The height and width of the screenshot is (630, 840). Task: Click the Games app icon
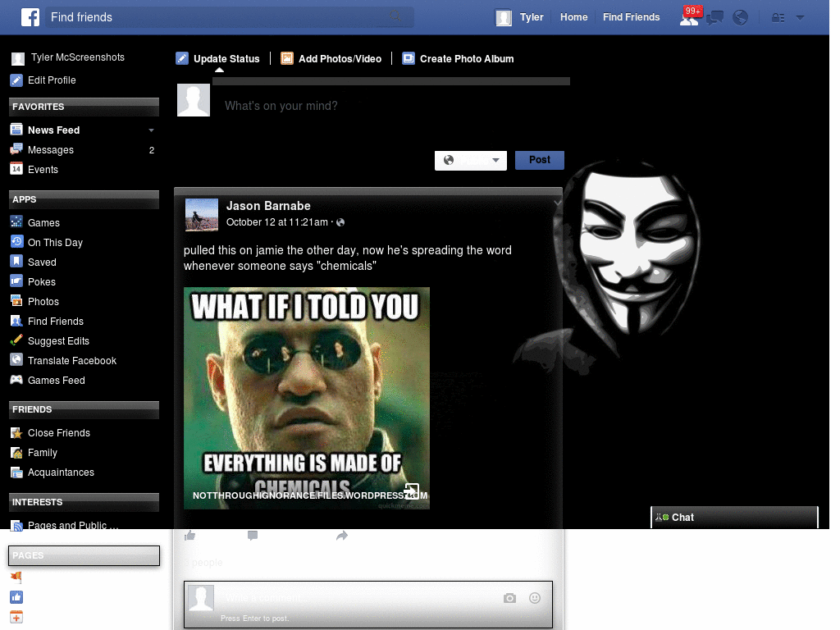point(16,221)
